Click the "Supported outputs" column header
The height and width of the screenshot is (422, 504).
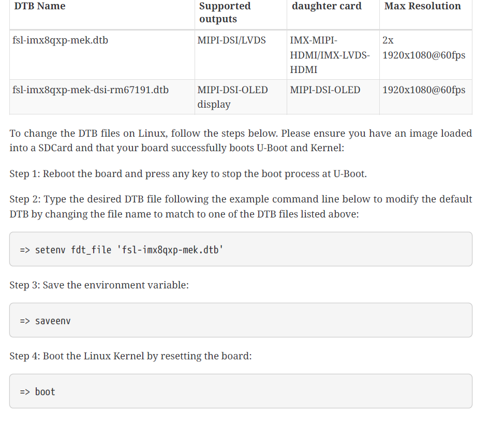pos(225,12)
